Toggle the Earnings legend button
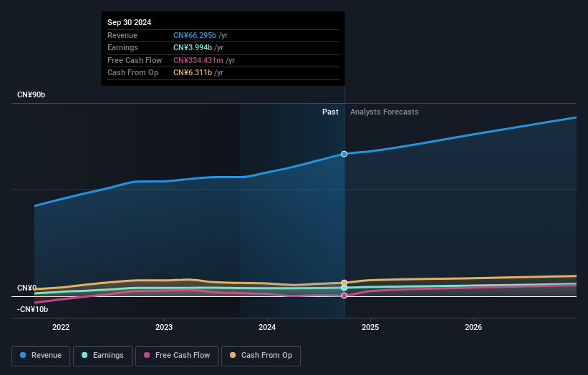The width and height of the screenshot is (588, 375). pos(102,356)
